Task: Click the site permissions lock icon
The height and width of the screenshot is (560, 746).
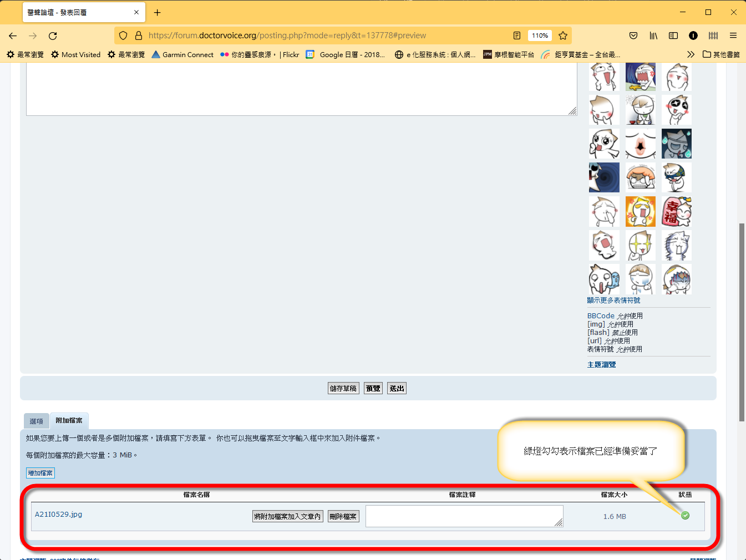Action: click(139, 35)
